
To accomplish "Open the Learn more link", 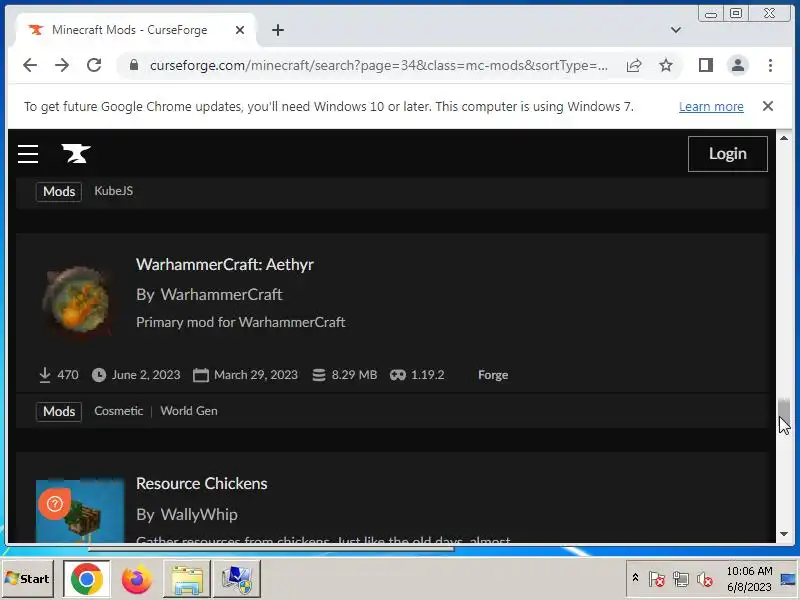I will [711, 107].
